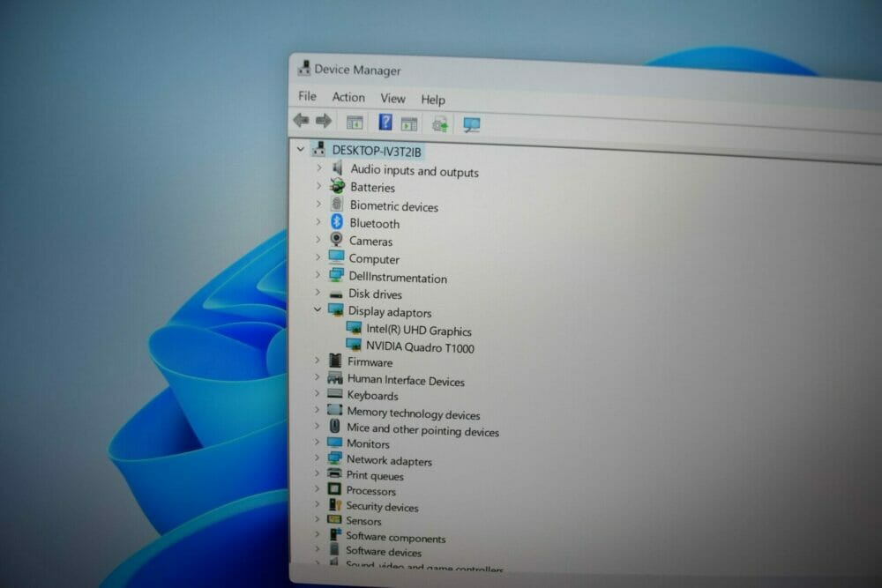Click the speaker icon for Audio inputs and outputs
The image size is (882, 588).
(x=338, y=167)
